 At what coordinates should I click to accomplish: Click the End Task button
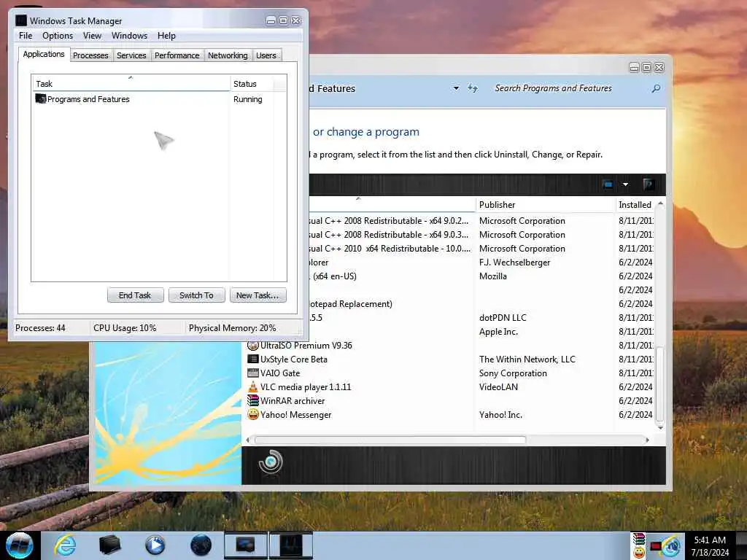coord(135,295)
